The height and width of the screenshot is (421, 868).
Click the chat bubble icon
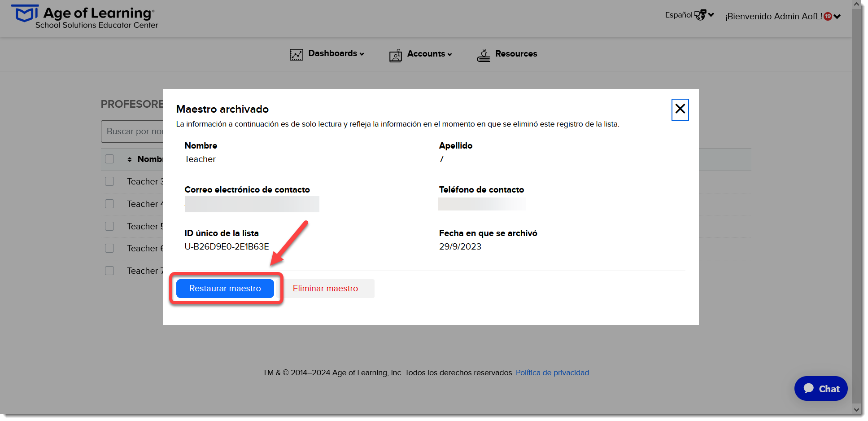(x=809, y=388)
